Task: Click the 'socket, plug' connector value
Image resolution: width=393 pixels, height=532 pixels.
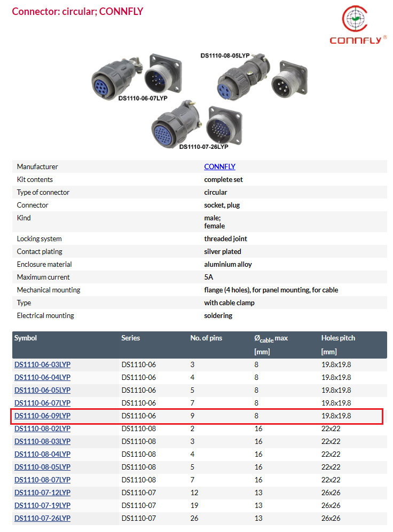Action: (x=222, y=205)
